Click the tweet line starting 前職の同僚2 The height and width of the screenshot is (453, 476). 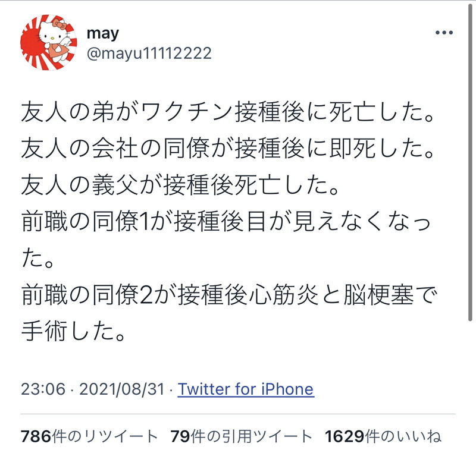point(229,295)
